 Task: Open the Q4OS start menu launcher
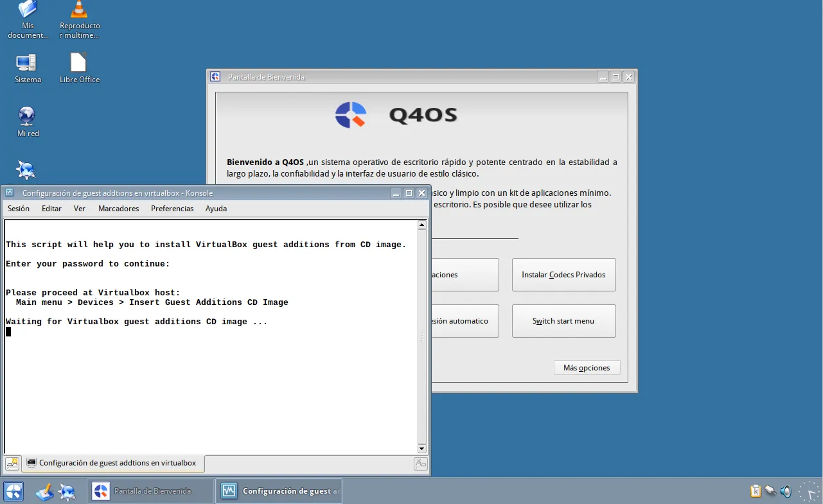[x=12, y=491]
